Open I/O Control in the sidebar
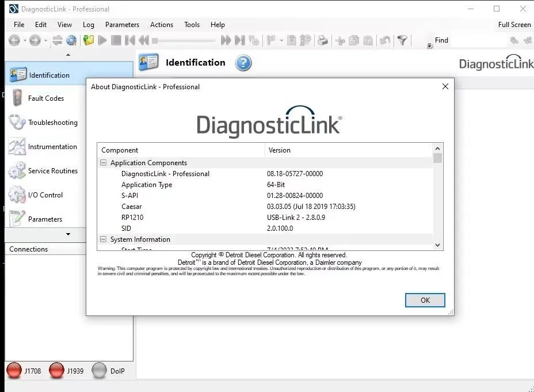534x392 pixels. [x=45, y=195]
